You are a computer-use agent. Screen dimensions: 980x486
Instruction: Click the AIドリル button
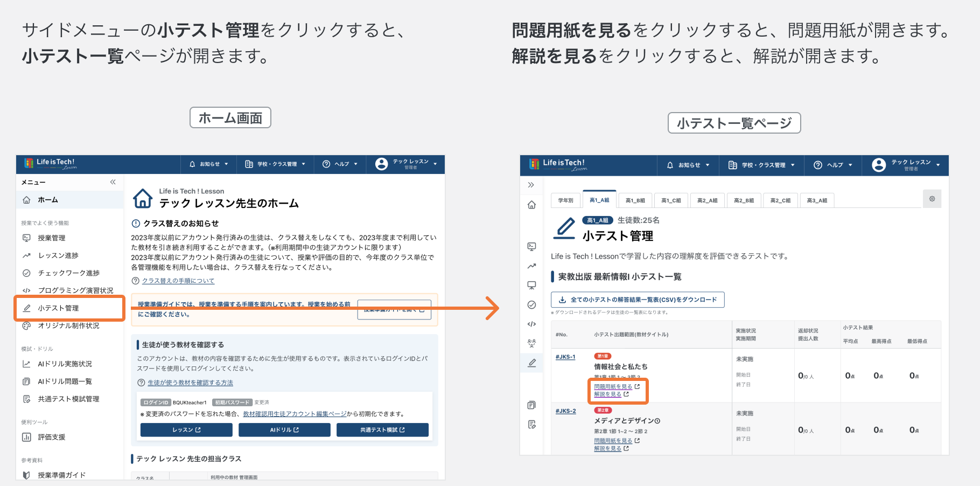[284, 429]
